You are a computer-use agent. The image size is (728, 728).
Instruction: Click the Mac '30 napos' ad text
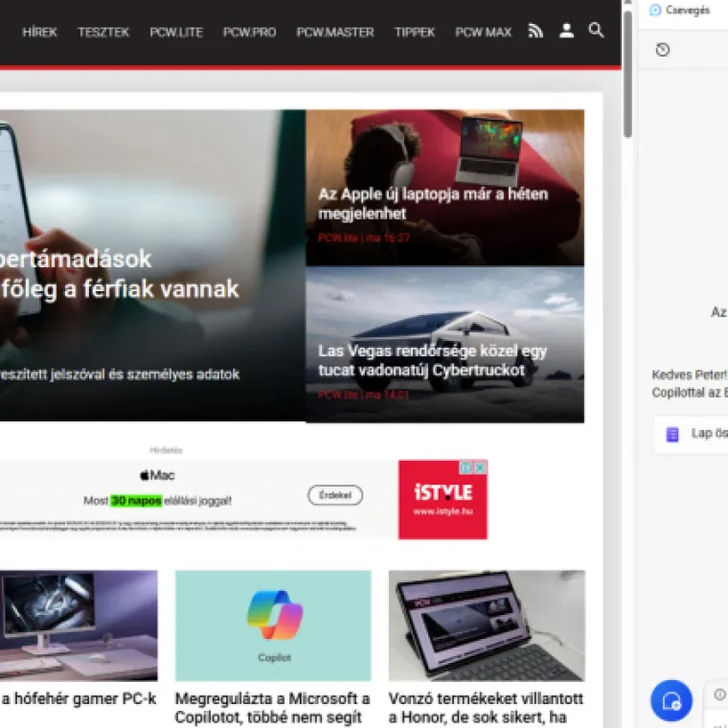pos(136,501)
